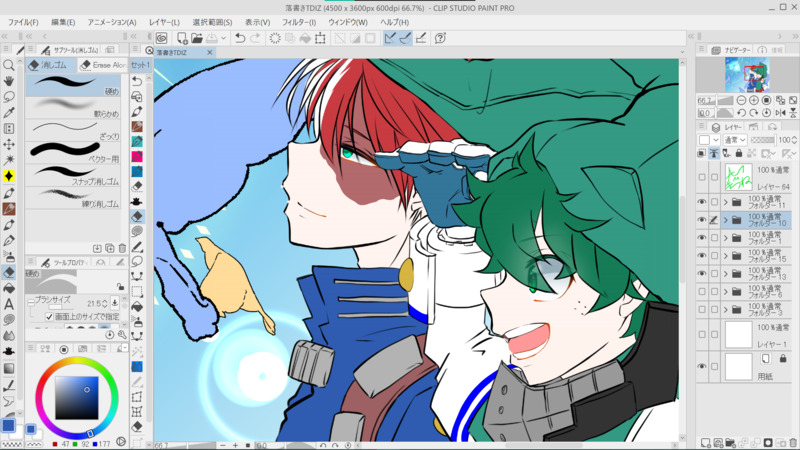Image resolution: width=800 pixels, height=450 pixels.
Task: Select スナップ消しゴム sub tool
Action: [73, 176]
